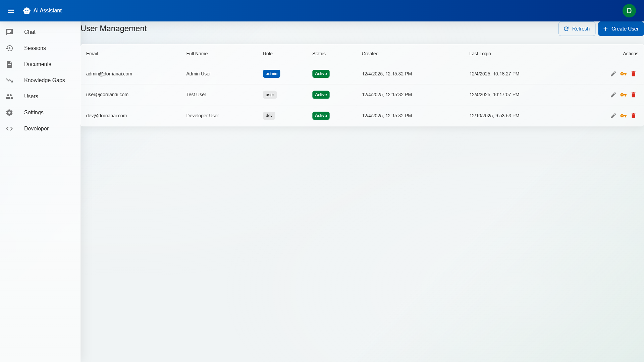Open the Developer code icon

pos(9,128)
